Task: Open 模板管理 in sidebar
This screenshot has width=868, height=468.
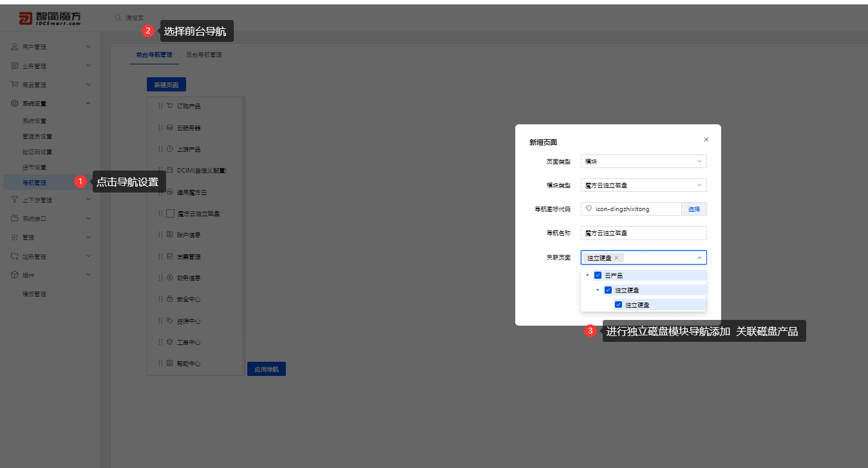Action: 34,294
